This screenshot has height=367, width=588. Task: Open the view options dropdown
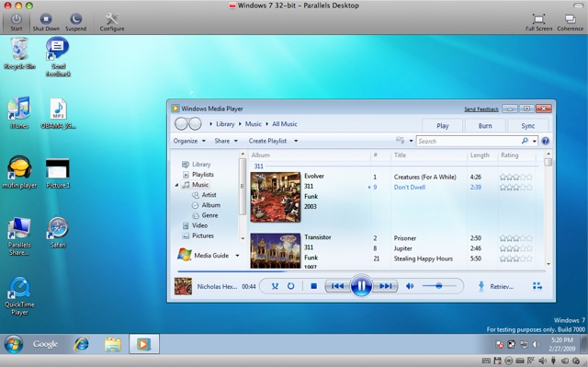click(411, 141)
